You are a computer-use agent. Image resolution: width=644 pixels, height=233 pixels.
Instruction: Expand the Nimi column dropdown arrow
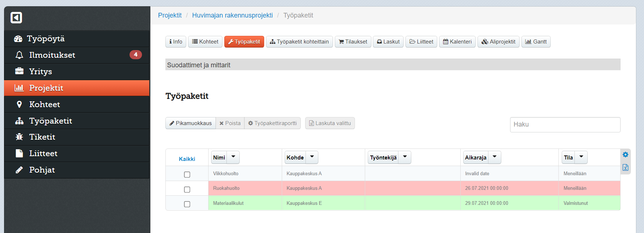click(233, 157)
